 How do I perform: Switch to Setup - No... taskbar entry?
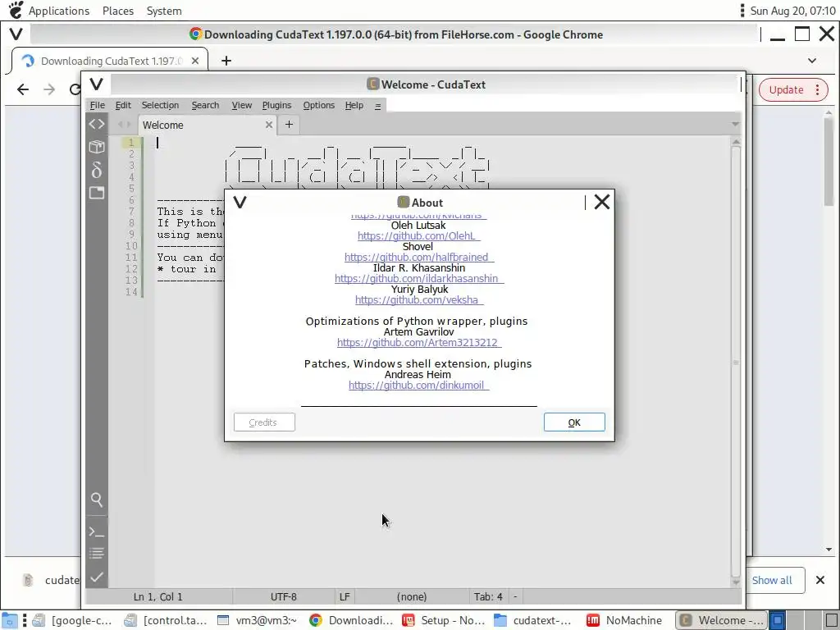click(445, 620)
